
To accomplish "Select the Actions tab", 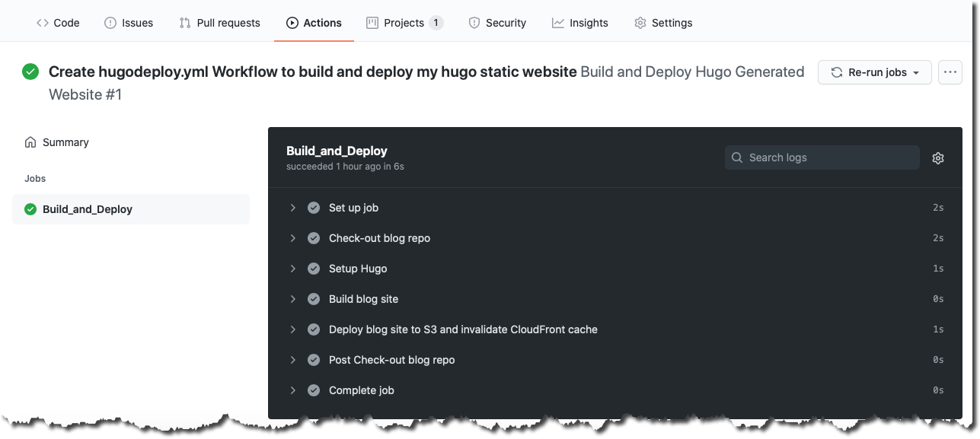I will (314, 23).
